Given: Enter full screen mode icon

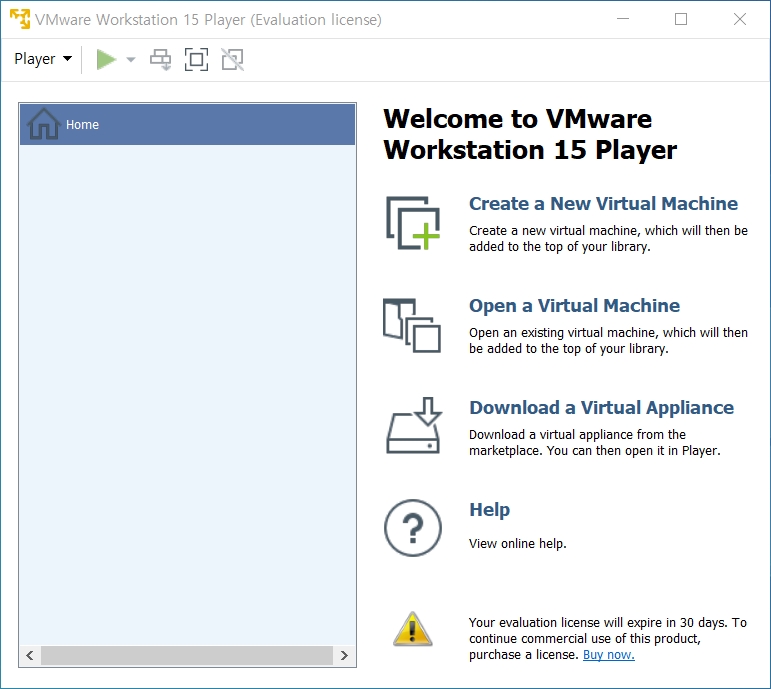Looking at the screenshot, I should click(x=196, y=60).
